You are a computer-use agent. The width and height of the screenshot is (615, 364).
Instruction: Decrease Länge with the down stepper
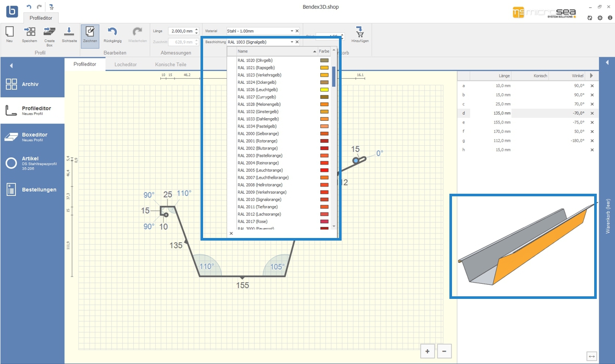(x=196, y=33)
